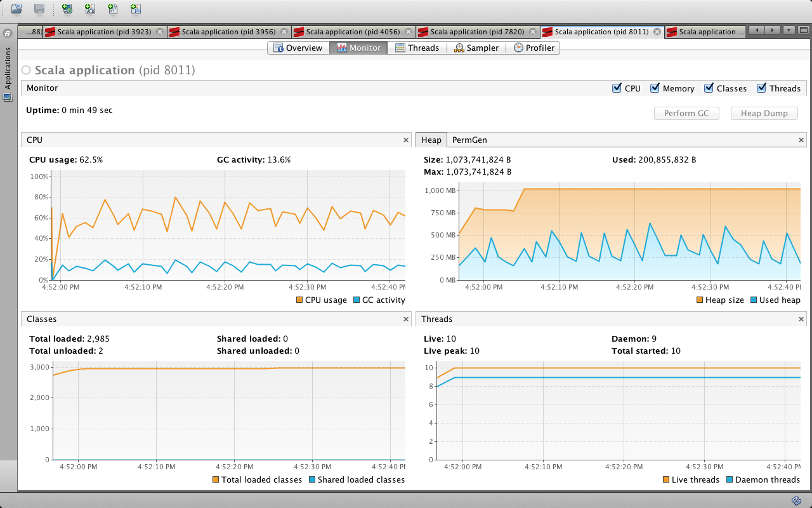The height and width of the screenshot is (508, 812).
Task: Switch to Scala application (pid 4056) tab
Action: tap(353, 32)
